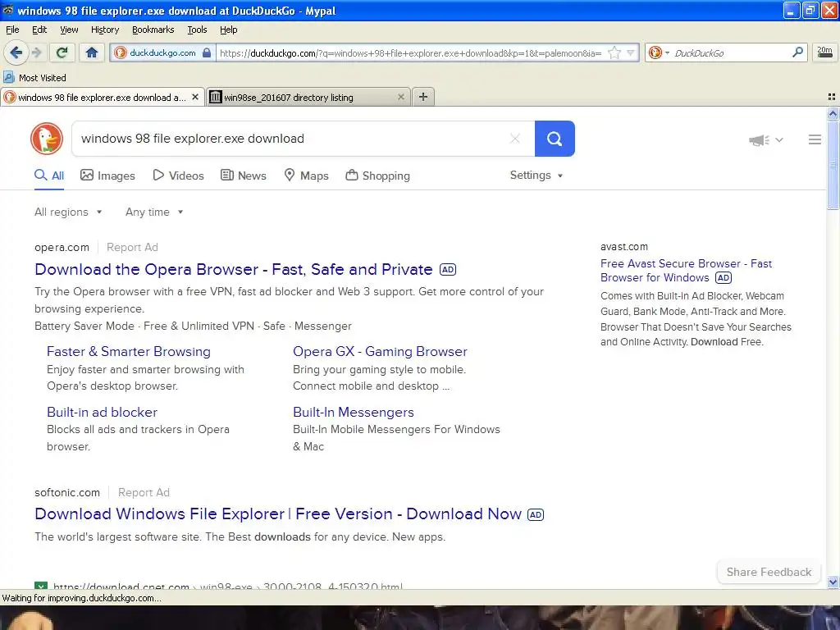Show all tabs with the grid icon
This screenshot has height=630, width=840.
click(832, 97)
